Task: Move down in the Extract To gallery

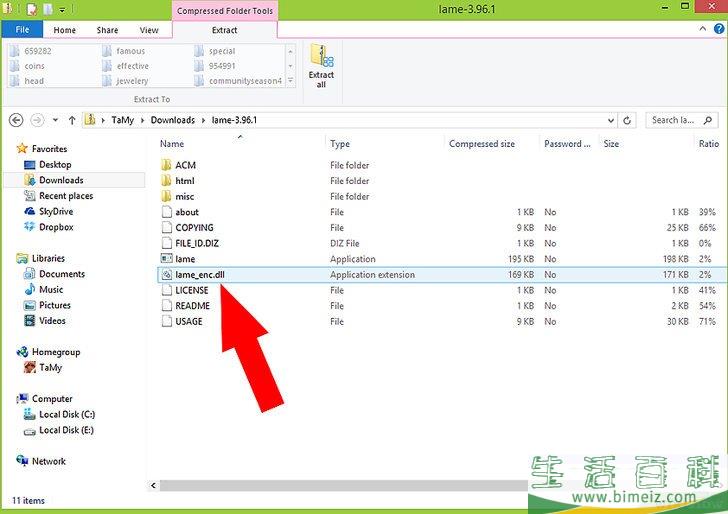Action: [x=290, y=66]
